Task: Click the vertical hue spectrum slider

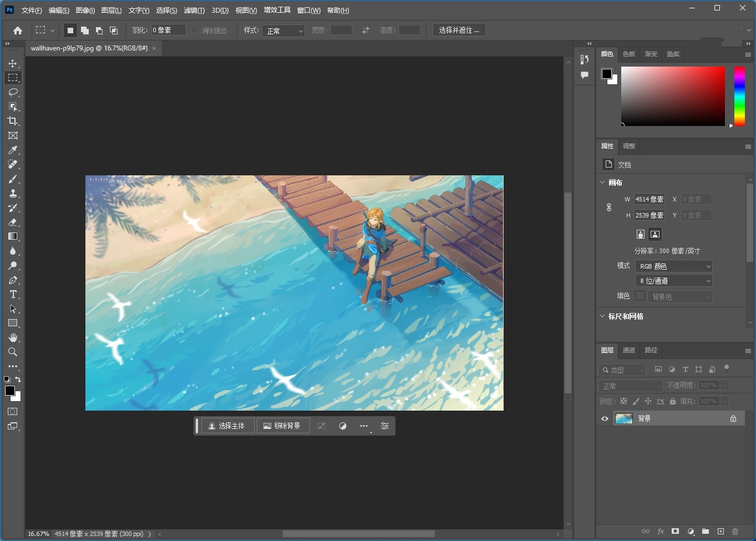Action: click(739, 97)
